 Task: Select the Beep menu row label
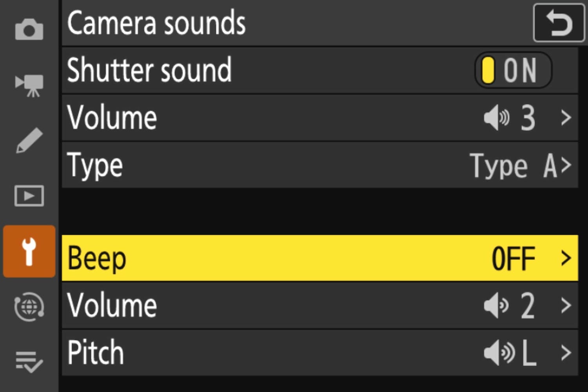coord(97,258)
